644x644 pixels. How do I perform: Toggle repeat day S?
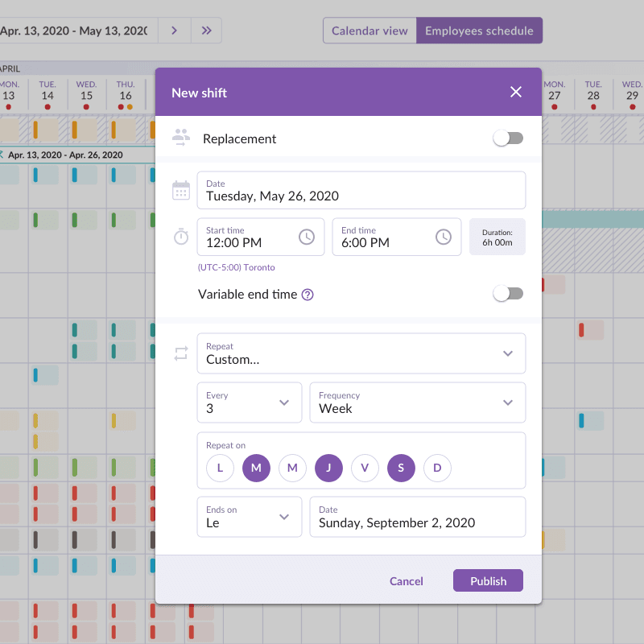(x=401, y=468)
